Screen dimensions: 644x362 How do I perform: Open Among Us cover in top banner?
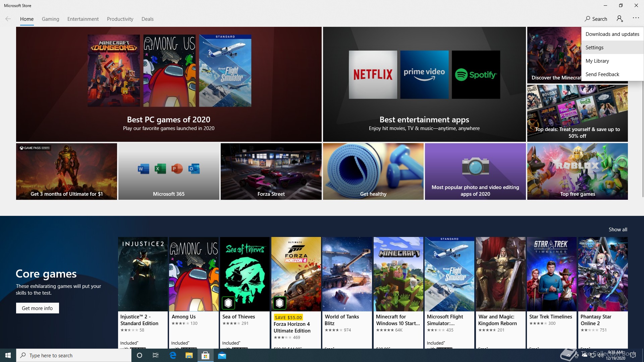pos(169,70)
